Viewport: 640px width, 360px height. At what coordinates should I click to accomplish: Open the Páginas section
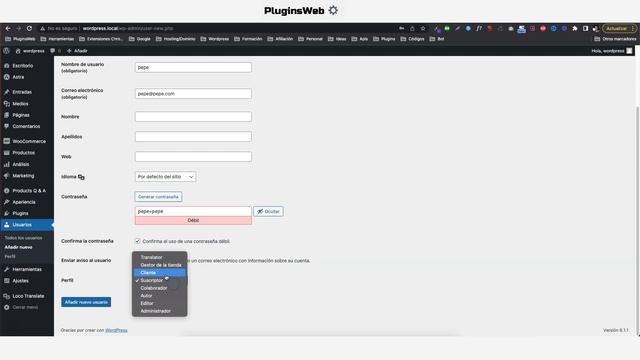21,115
